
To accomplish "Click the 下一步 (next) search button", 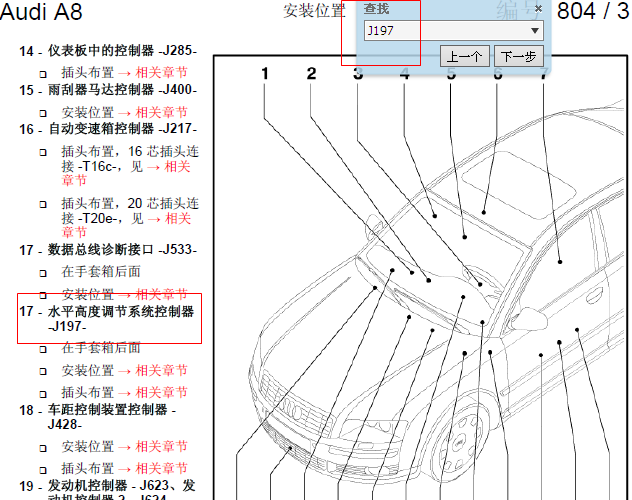I will click(x=519, y=56).
